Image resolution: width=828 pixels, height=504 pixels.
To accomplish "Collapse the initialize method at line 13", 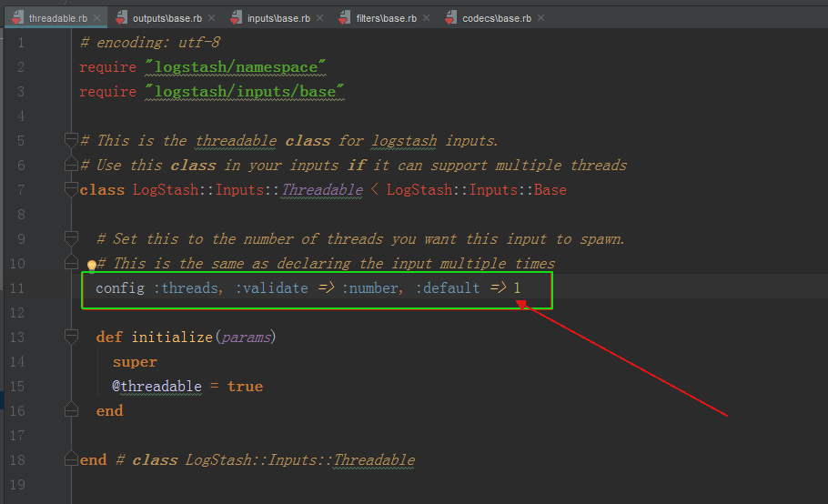I will [x=71, y=337].
